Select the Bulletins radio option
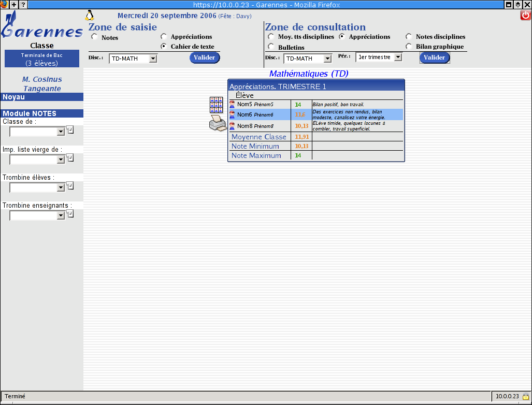This screenshot has height=405, width=532. click(x=271, y=47)
